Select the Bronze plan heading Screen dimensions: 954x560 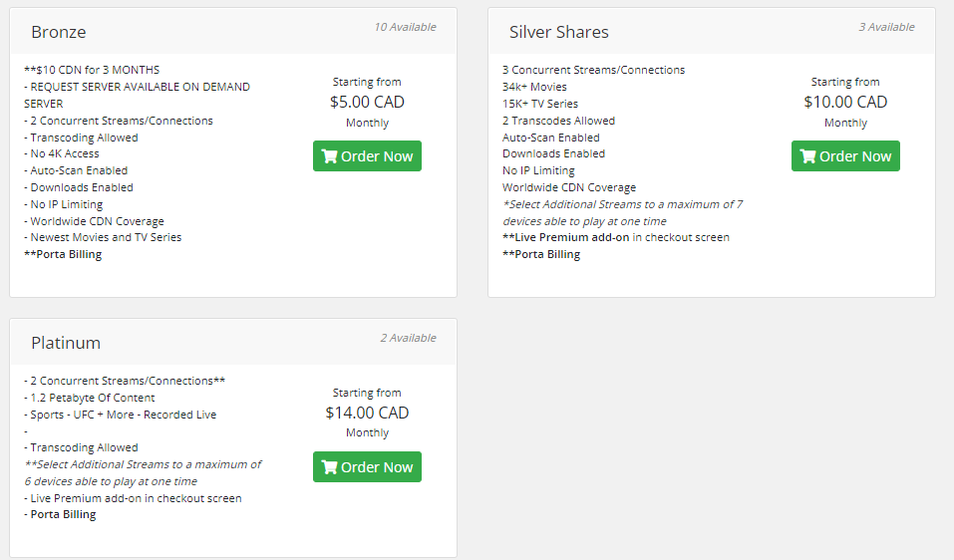tap(59, 32)
